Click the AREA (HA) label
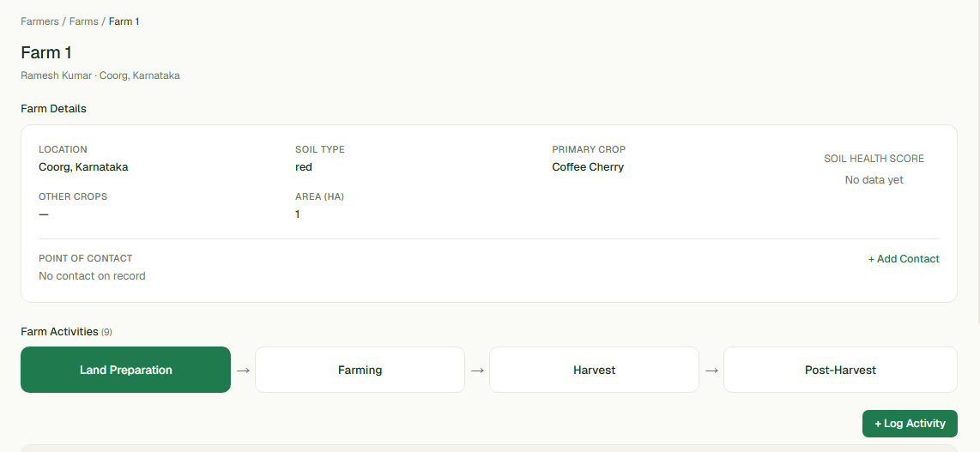 319,196
